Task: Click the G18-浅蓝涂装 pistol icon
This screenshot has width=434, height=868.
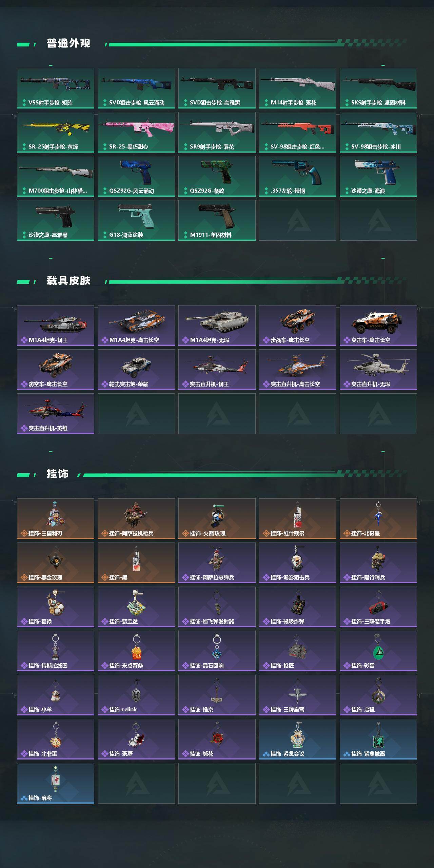Action: (136, 220)
